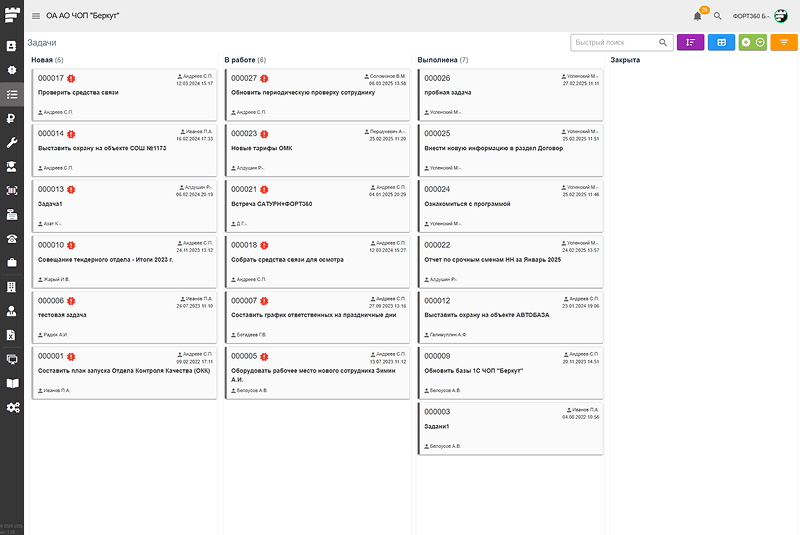Switch to table view with blue button
The image size is (800, 535).
[x=721, y=42]
